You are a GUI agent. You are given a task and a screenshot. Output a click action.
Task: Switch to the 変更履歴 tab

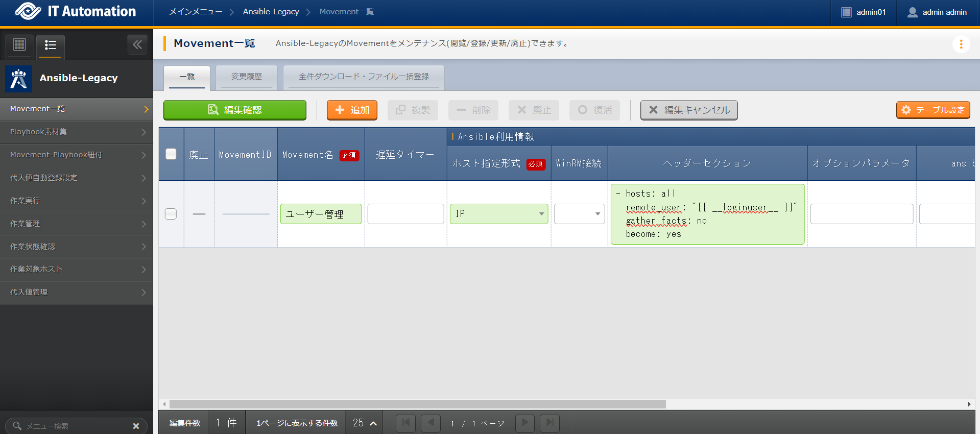click(x=246, y=77)
